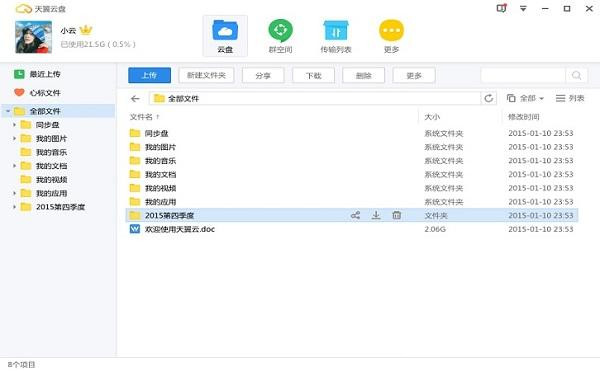This screenshot has height=371, width=600.
Task: Click 我的文档 folder icon in file list
Action: click(135, 174)
